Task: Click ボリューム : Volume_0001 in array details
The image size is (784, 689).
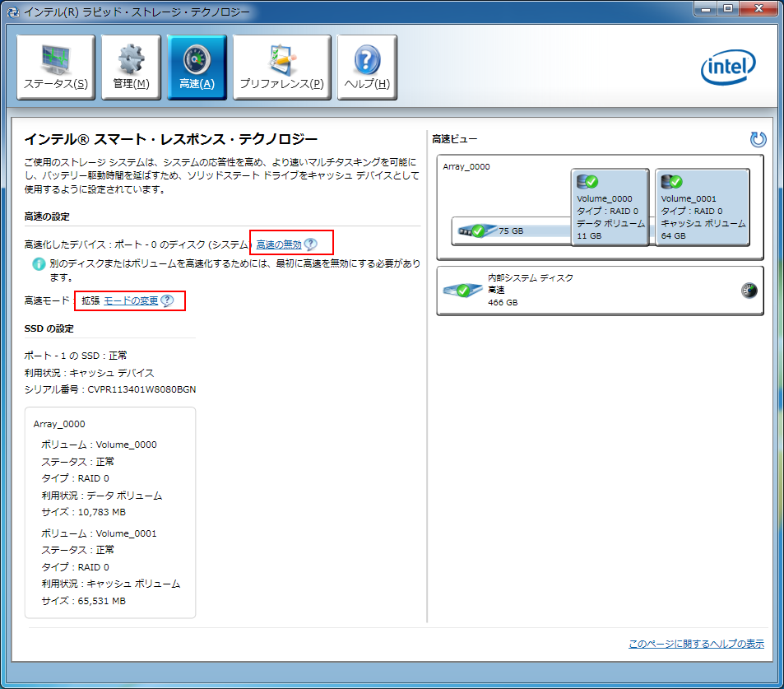Action: [99, 533]
